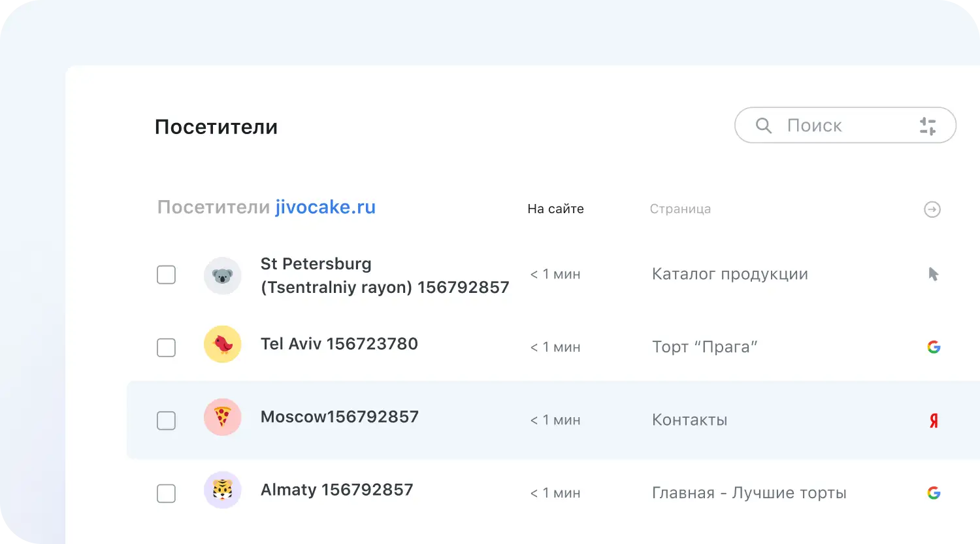Click the Yandex icon in Moscow row

[x=934, y=420]
